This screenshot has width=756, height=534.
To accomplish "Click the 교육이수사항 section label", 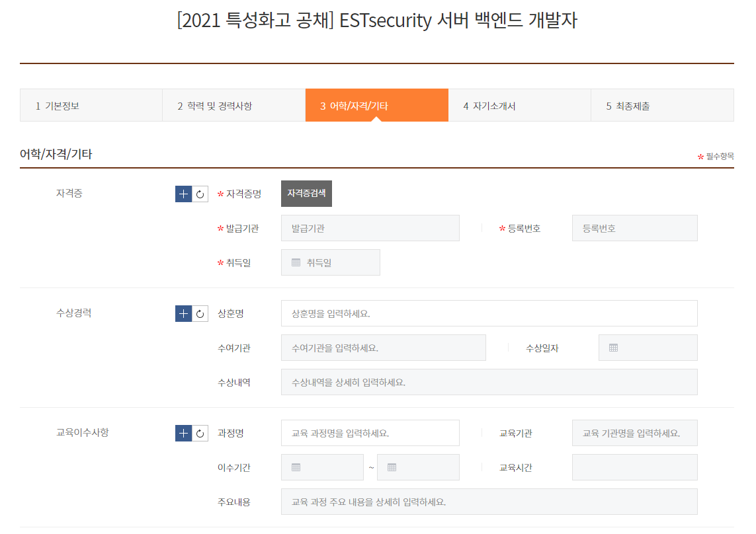I will point(83,432).
